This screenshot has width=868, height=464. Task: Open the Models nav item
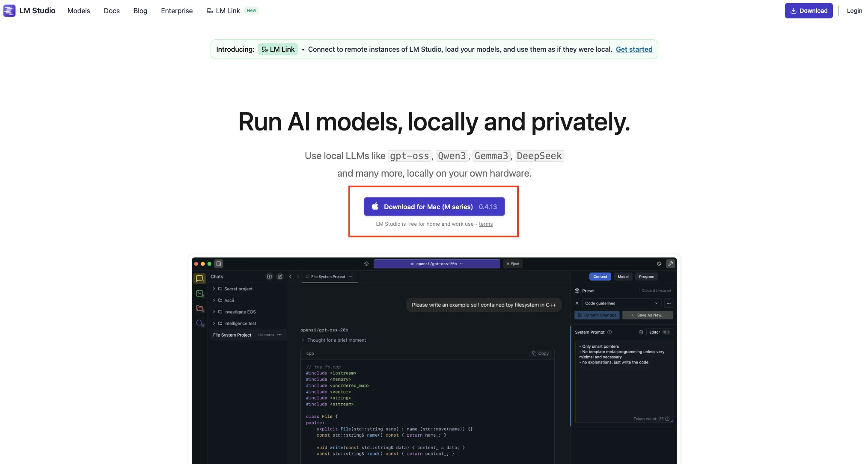coord(79,11)
